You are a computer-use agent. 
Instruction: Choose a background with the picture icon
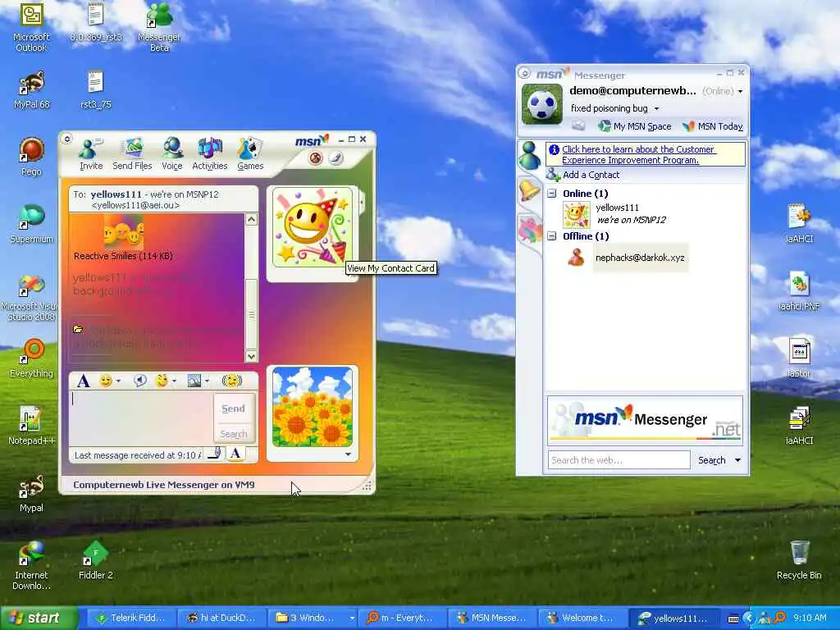click(x=194, y=381)
